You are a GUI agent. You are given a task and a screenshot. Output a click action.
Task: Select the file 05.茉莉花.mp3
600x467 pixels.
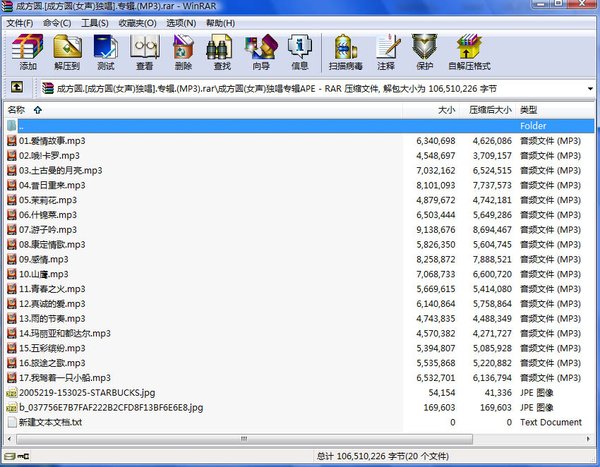[x=48, y=200]
